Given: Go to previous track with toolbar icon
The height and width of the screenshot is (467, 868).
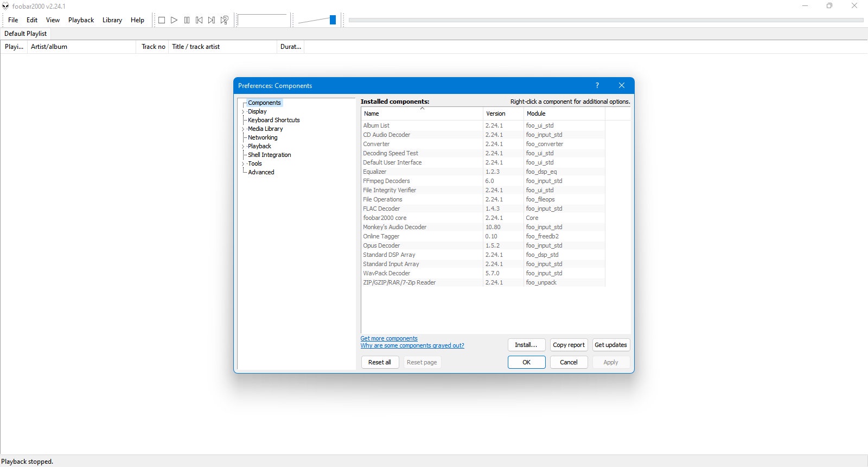Looking at the screenshot, I should point(199,20).
